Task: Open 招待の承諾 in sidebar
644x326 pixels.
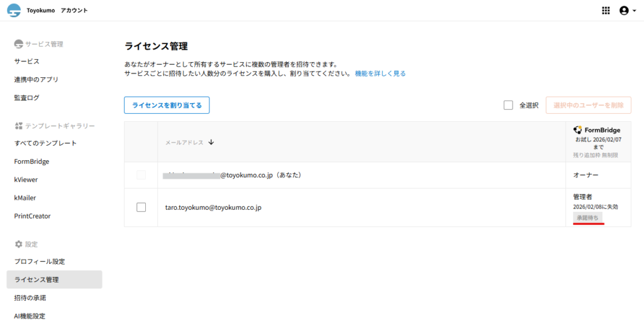Action: pos(30,298)
